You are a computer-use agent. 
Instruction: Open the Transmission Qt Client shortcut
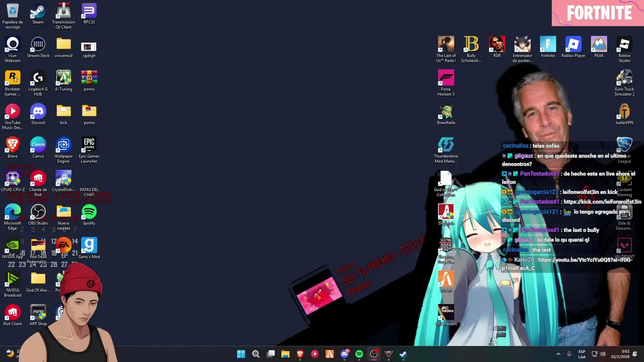(x=63, y=17)
